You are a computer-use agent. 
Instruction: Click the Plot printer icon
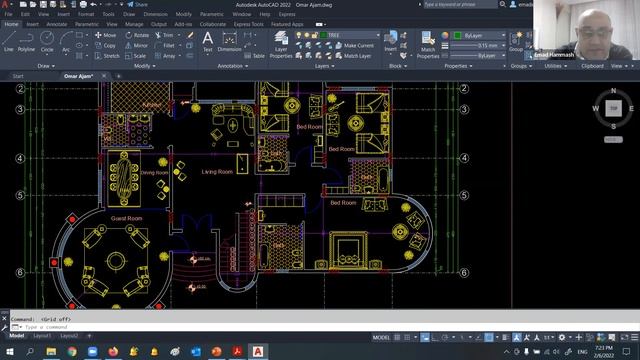(x=83, y=4)
